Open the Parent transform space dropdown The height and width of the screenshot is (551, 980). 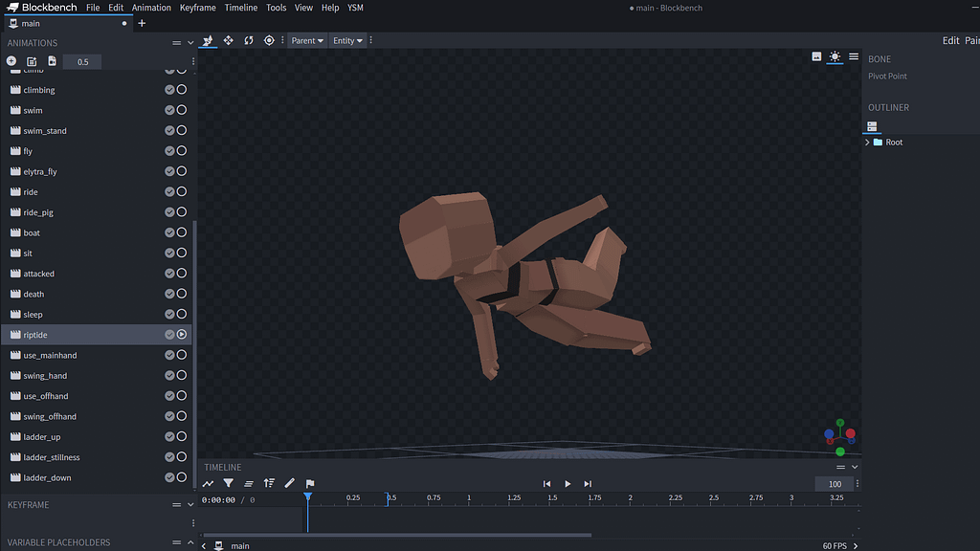click(x=307, y=40)
